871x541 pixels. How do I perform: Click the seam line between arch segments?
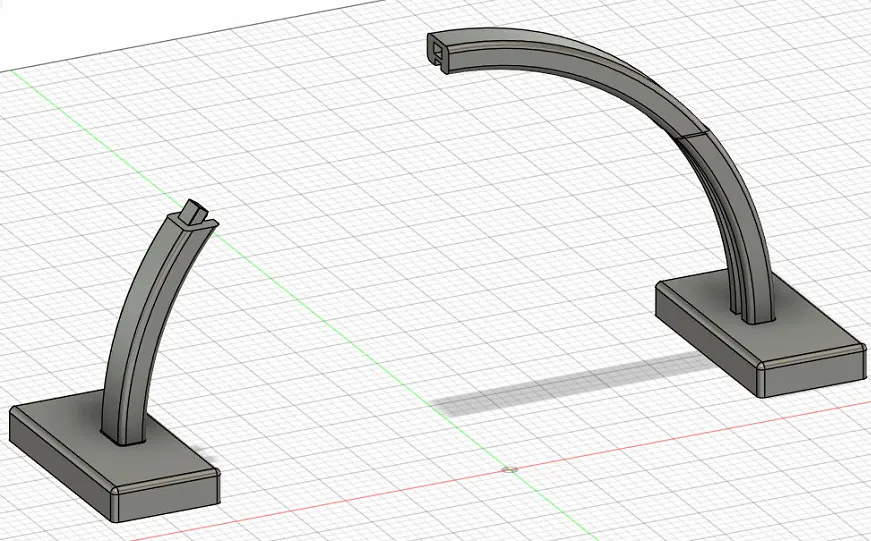coord(693,134)
